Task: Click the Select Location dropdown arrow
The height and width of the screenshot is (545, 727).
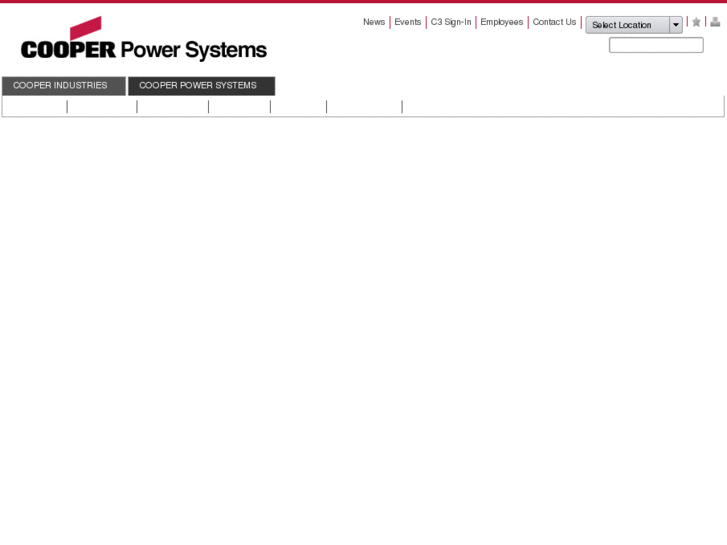Action: [x=676, y=25]
